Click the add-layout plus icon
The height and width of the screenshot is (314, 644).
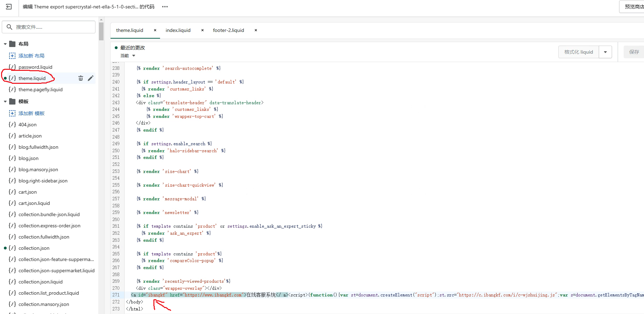click(12, 56)
